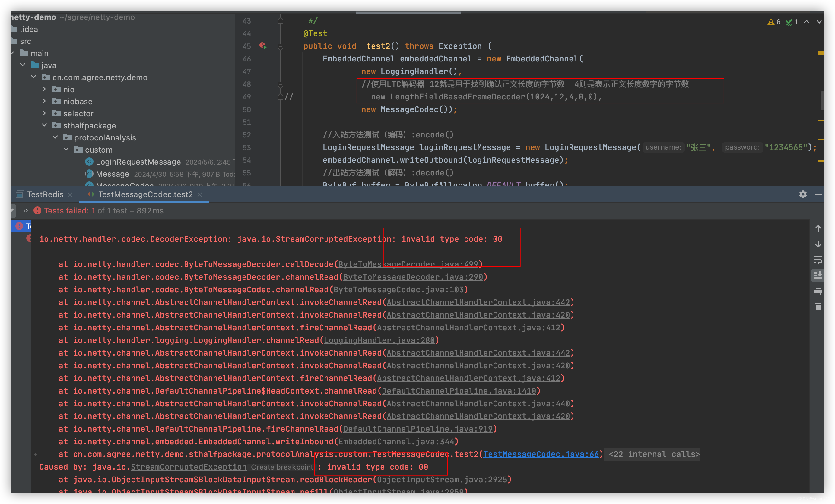Collapse the custom package

pos(66,150)
